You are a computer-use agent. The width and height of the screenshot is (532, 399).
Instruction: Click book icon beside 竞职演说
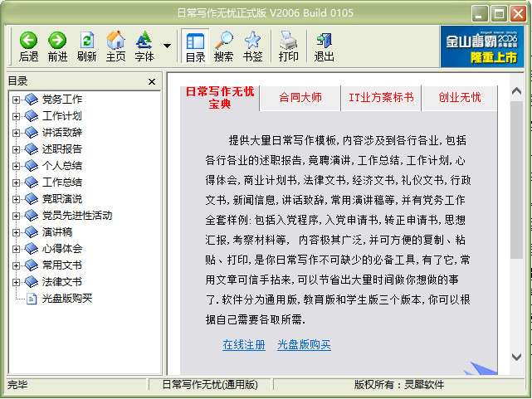coord(32,199)
